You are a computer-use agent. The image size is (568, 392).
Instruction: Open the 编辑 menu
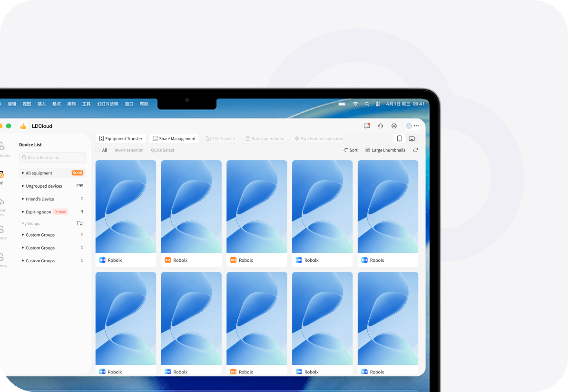click(x=12, y=104)
